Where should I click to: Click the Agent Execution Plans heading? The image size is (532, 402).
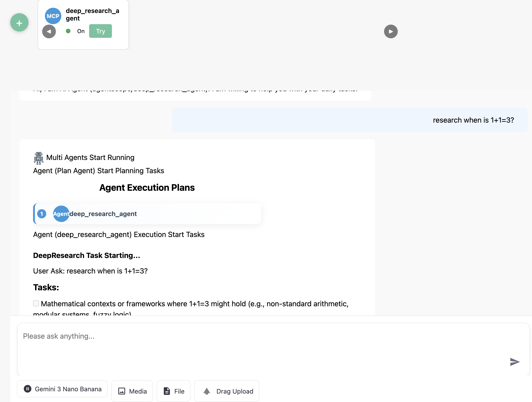coord(147,188)
